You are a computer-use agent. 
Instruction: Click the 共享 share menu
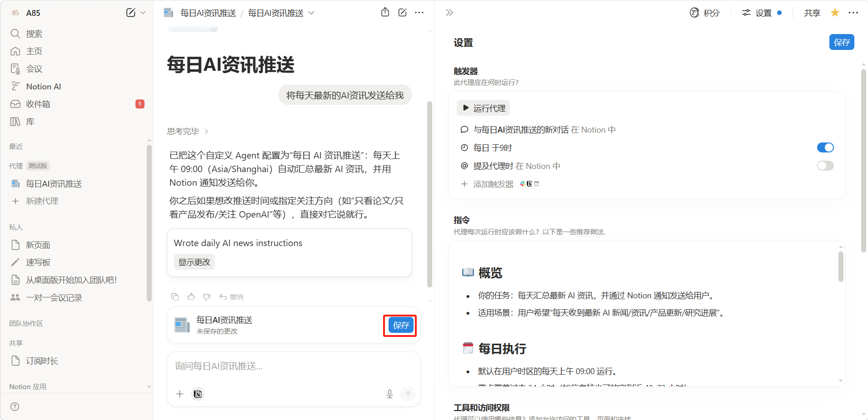click(812, 13)
